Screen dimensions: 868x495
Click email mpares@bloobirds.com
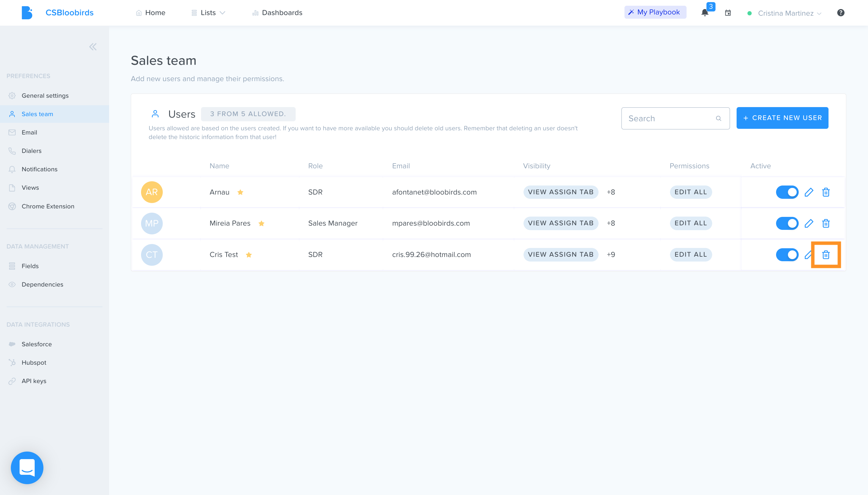tap(431, 223)
